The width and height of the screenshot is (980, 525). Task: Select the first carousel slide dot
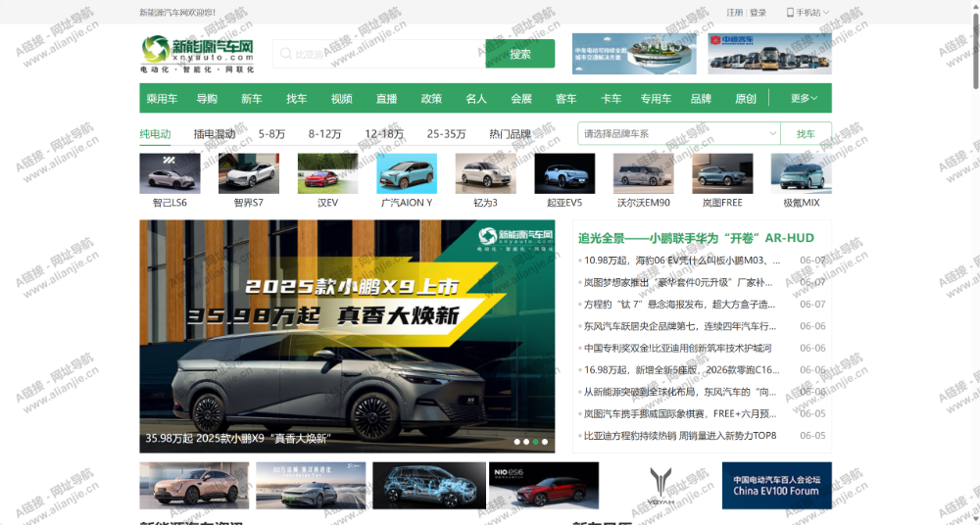pyautogui.click(x=516, y=441)
